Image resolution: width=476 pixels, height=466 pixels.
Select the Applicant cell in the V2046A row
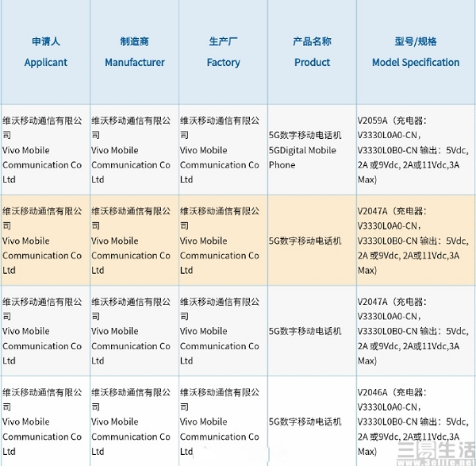point(44,422)
